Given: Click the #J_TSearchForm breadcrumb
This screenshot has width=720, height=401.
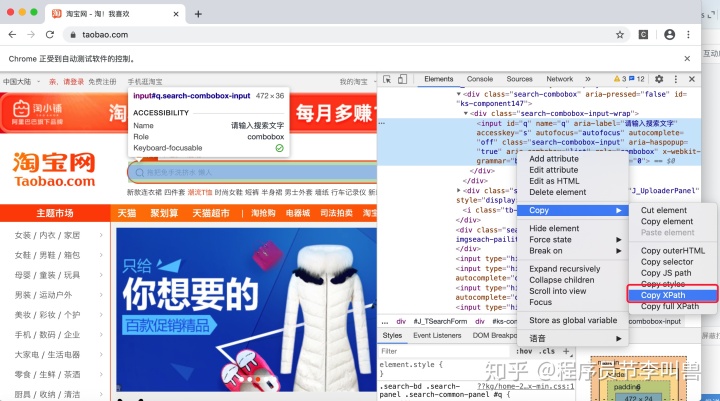Looking at the screenshot, I should (x=440, y=321).
